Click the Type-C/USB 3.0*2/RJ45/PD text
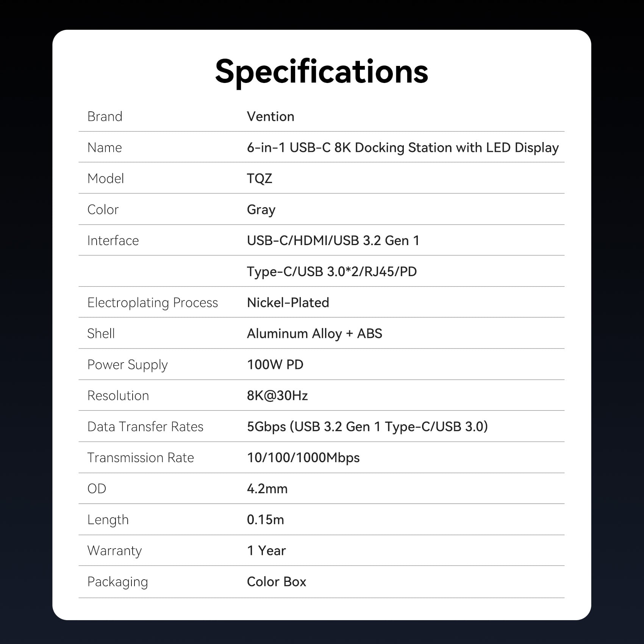Screen dimensions: 644x644 coord(331,272)
